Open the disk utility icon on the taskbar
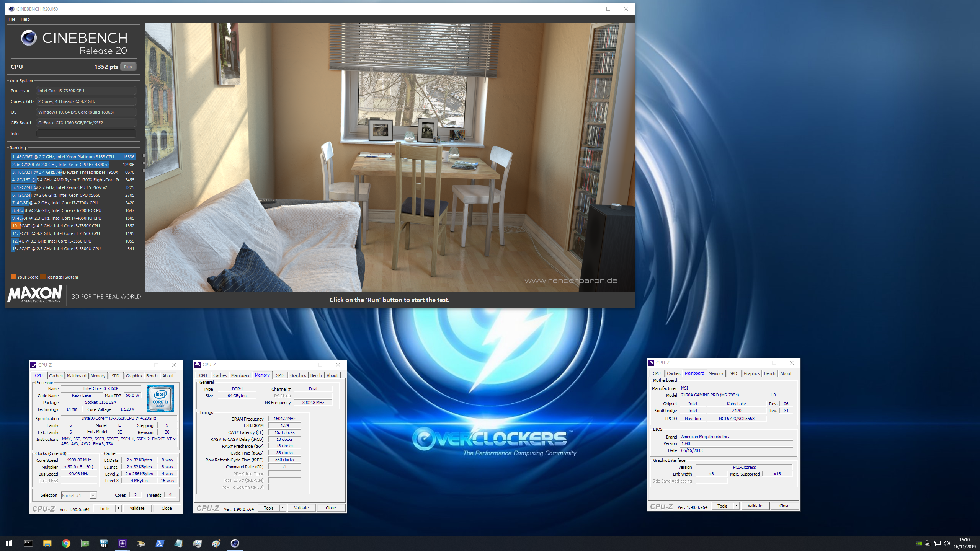The image size is (980, 551). coord(141,543)
